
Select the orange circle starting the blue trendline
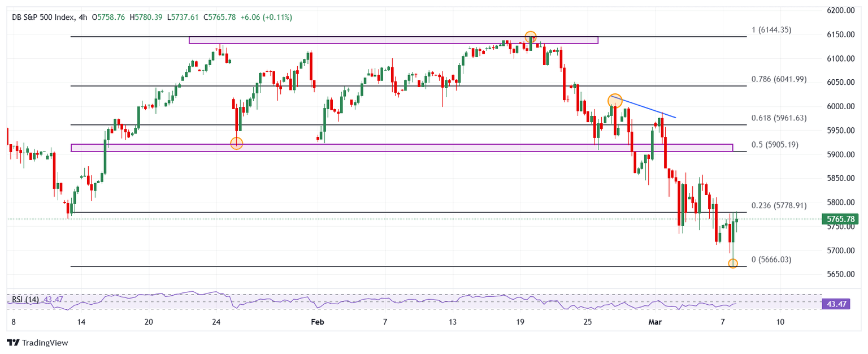pyautogui.click(x=615, y=101)
